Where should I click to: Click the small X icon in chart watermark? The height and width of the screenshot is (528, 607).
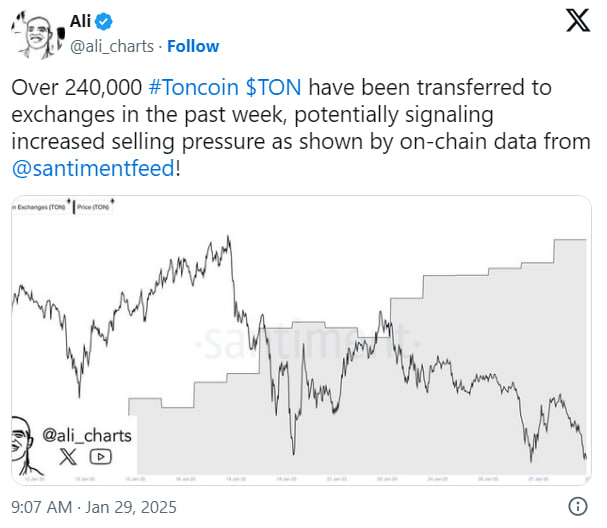[68, 457]
